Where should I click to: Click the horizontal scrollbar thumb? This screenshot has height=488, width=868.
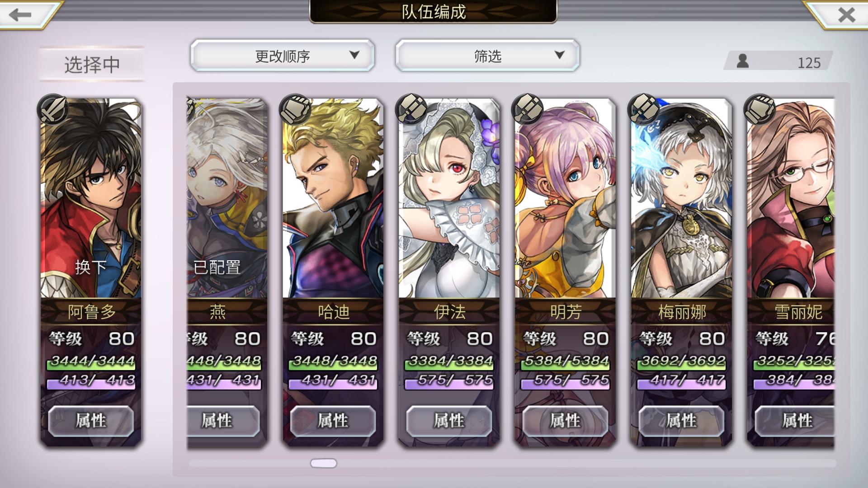[x=324, y=463]
